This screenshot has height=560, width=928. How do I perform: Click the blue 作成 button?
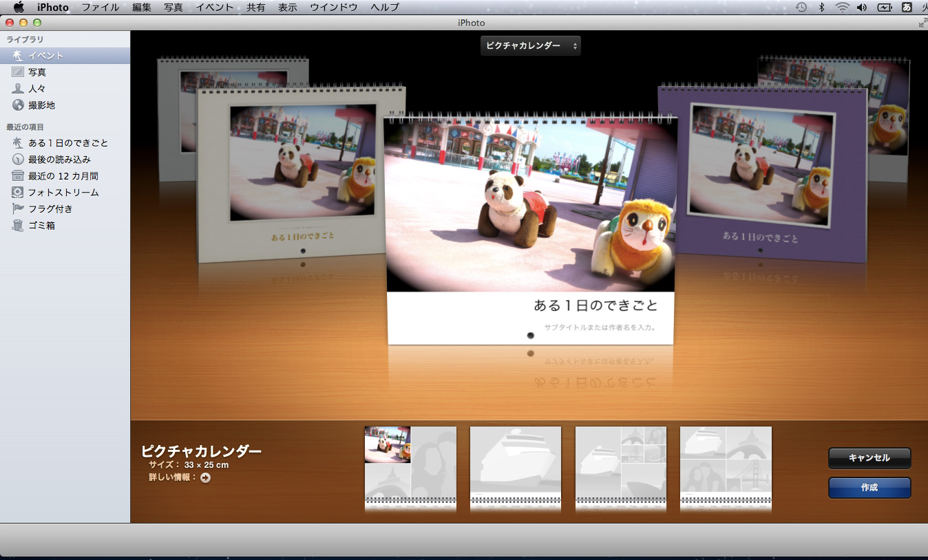(869, 488)
